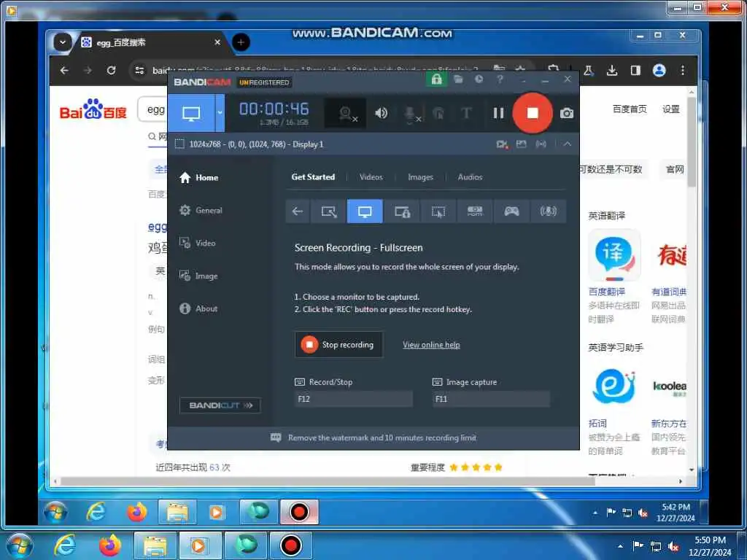The height and width of the screenshot is (560, 747).
Task: Open File Explorer from the bottom taskbar
Action: [155, 545]
